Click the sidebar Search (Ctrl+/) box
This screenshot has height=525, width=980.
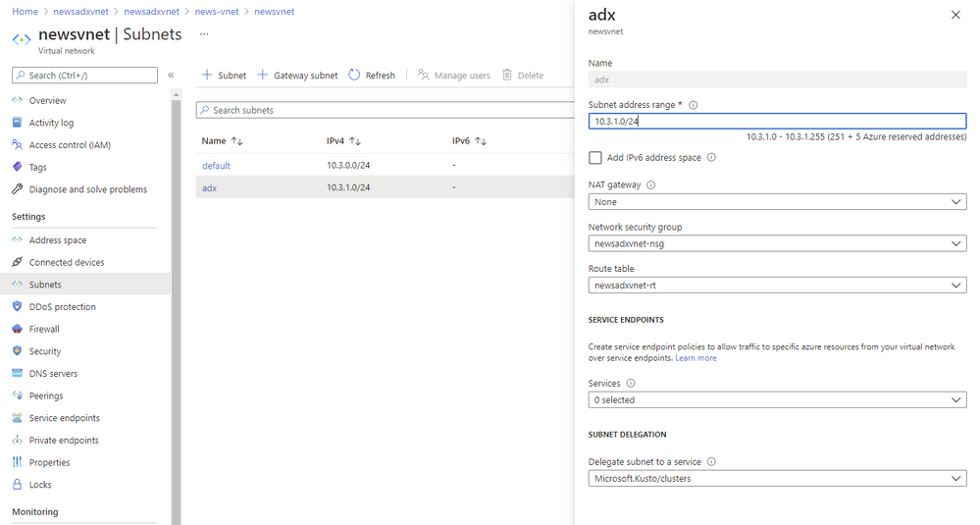click(x=85, y=75)
